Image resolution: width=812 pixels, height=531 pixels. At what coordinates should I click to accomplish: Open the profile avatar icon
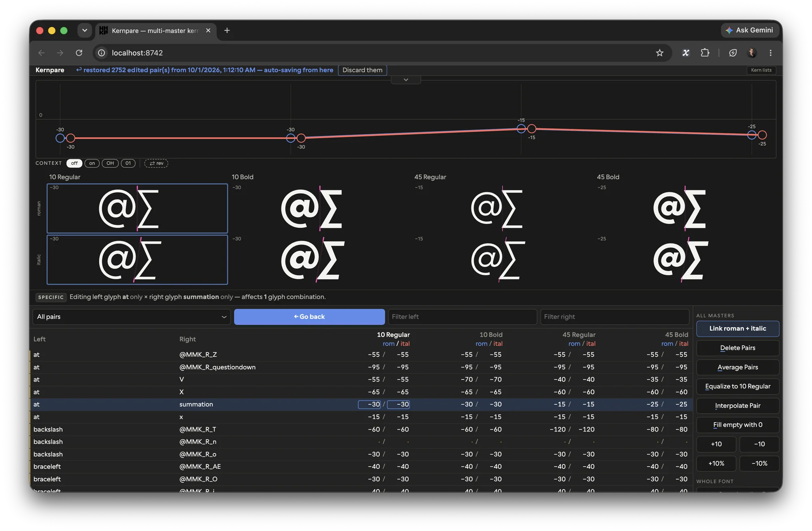click(x=752, y=53)
